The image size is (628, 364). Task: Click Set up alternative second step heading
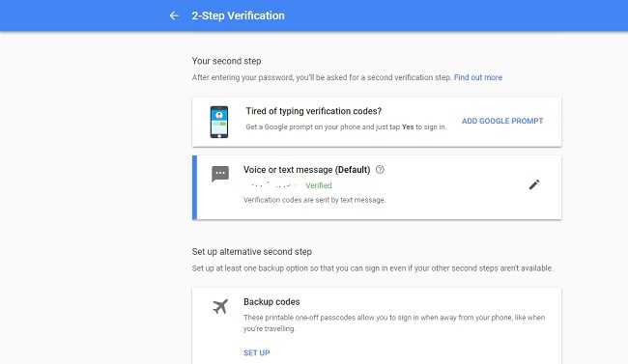(251, 251)
